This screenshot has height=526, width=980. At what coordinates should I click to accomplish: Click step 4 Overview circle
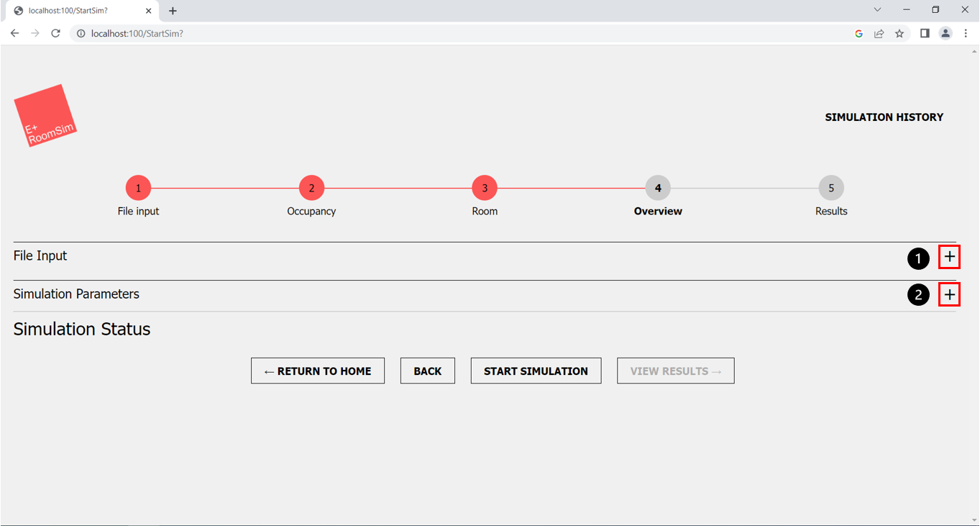658,189
